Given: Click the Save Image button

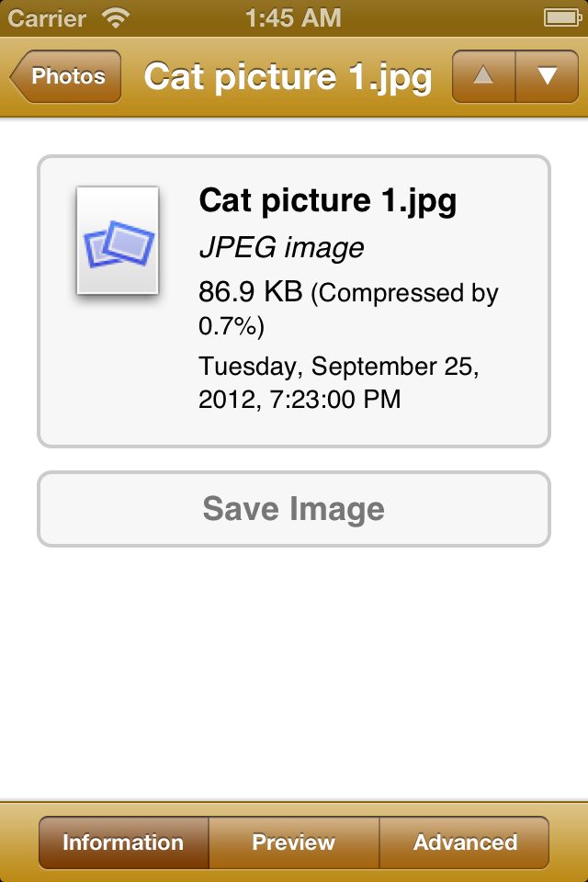Looking at the screenshot, I should click(294, 509).
